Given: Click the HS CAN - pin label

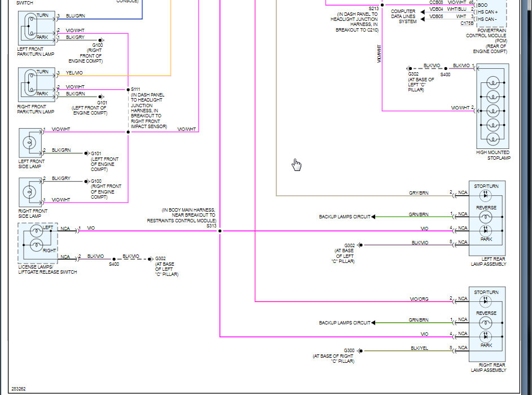Looking at the screenshot, I should [487, 19].
